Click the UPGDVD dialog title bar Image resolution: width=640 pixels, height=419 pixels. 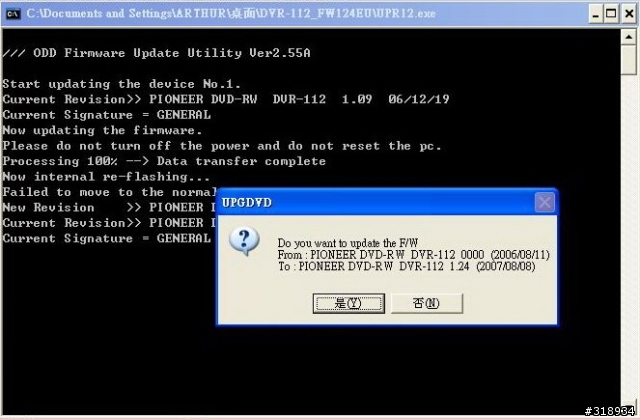click(376, 202)
